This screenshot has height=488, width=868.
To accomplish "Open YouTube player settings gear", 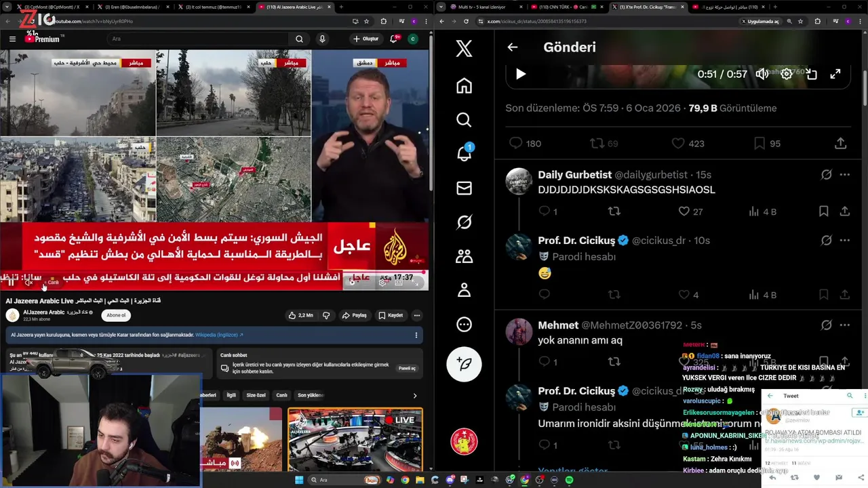I will 382,282.
